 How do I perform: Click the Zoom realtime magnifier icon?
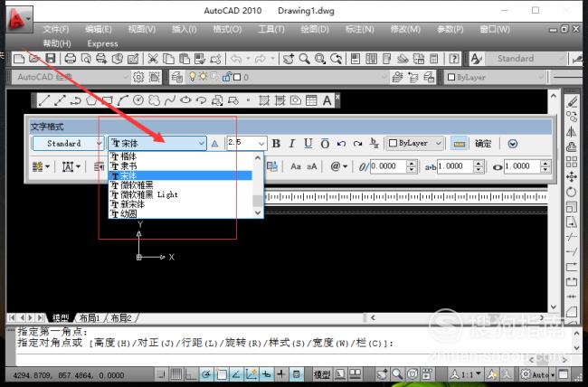coord(304,59)
